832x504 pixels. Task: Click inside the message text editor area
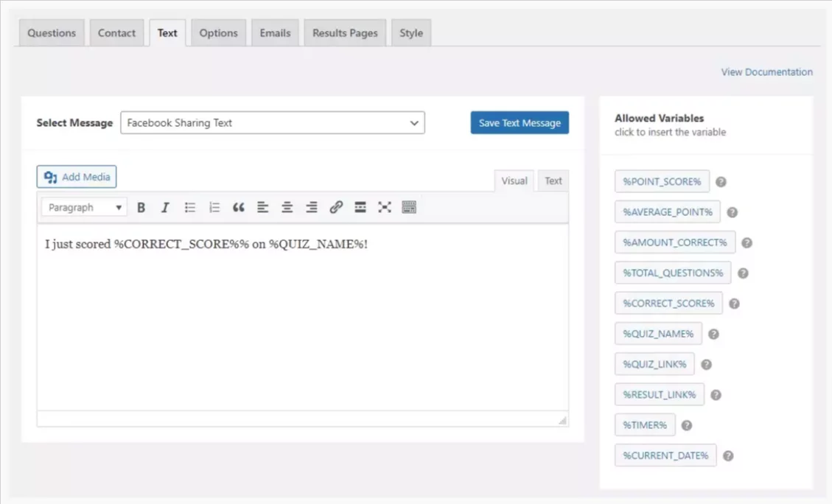[x=302, y=324]
